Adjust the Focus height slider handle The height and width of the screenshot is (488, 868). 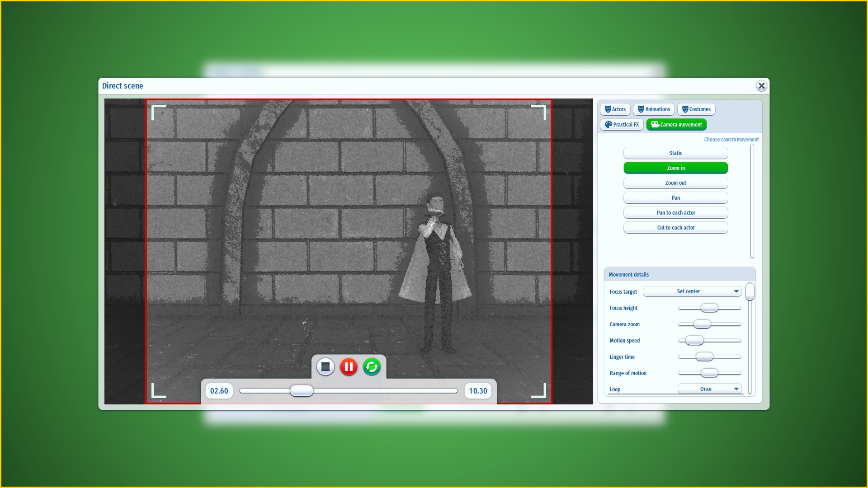pos(709,308)
